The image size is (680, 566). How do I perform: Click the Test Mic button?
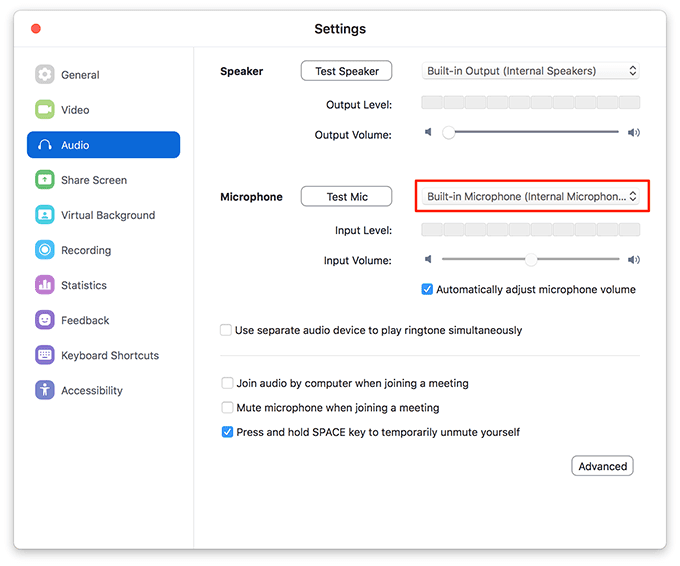(x=347, y=197)
